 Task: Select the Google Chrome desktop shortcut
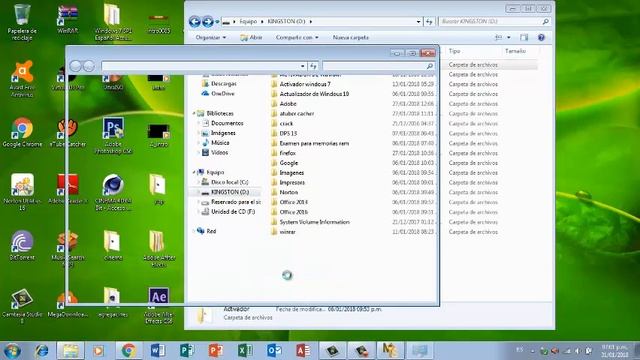pyautogui.click(x=22, y=132)
